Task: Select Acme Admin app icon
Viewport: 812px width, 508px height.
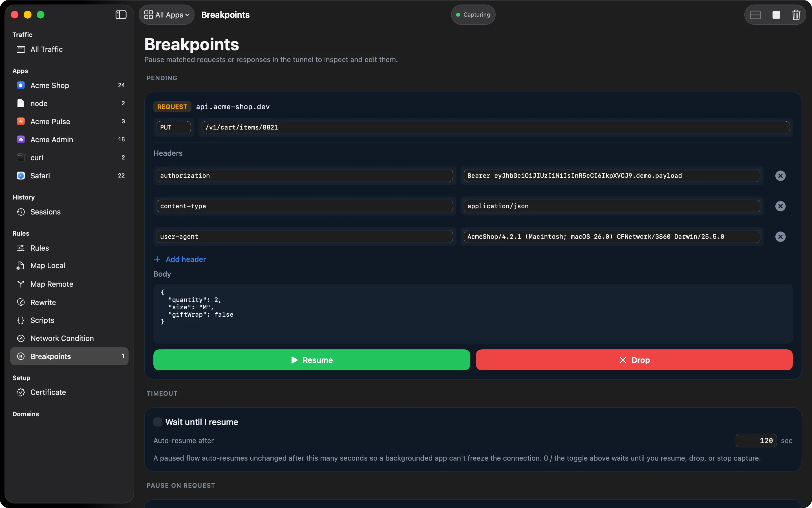Action: (x=21, y=139)
